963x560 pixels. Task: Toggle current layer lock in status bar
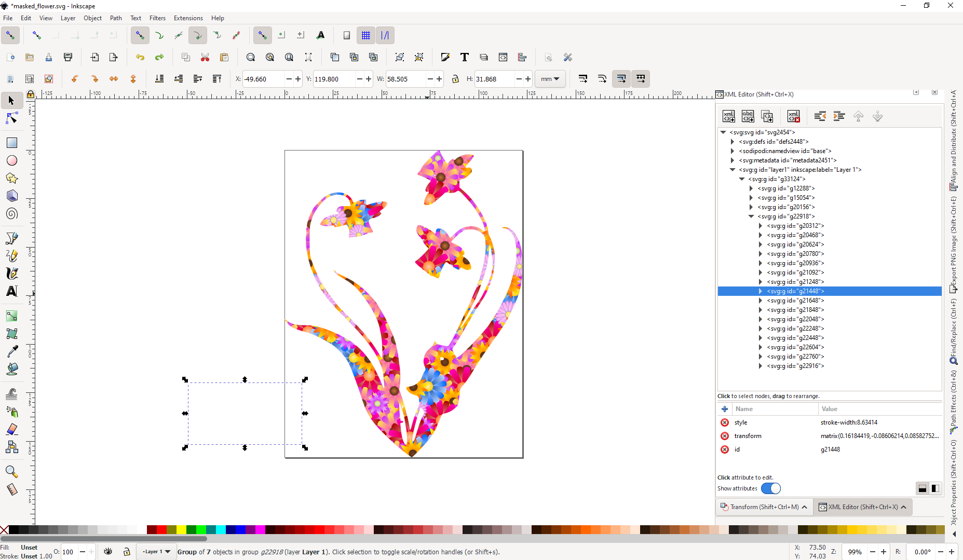click(127, 552)
